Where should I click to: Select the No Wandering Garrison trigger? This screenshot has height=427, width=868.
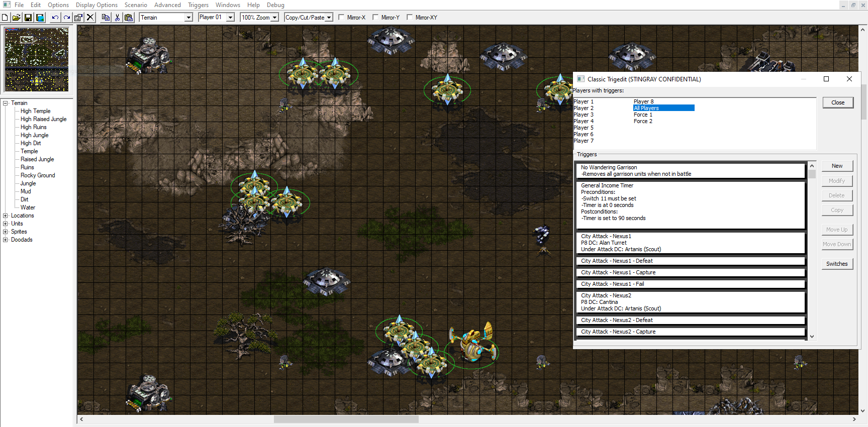[691, 170]
